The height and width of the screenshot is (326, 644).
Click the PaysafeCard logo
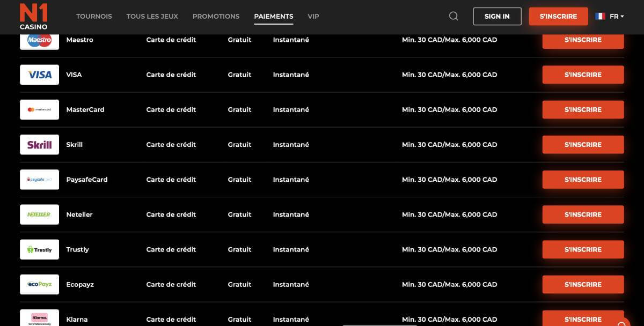pyautogui.click(x=39, y=180)
